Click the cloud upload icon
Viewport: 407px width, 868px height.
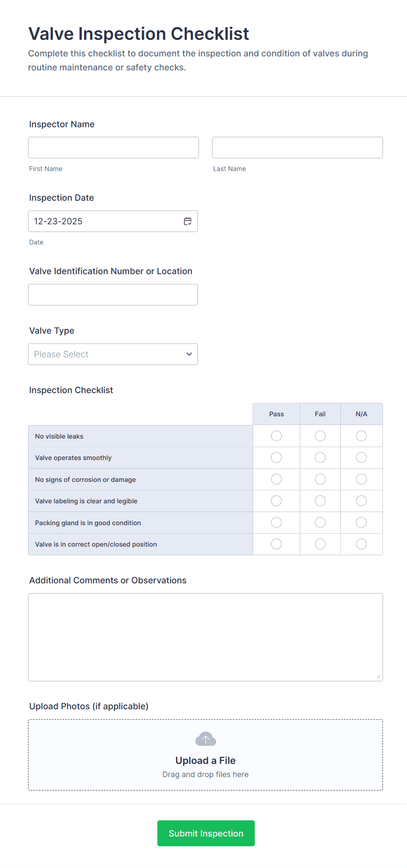206,739
